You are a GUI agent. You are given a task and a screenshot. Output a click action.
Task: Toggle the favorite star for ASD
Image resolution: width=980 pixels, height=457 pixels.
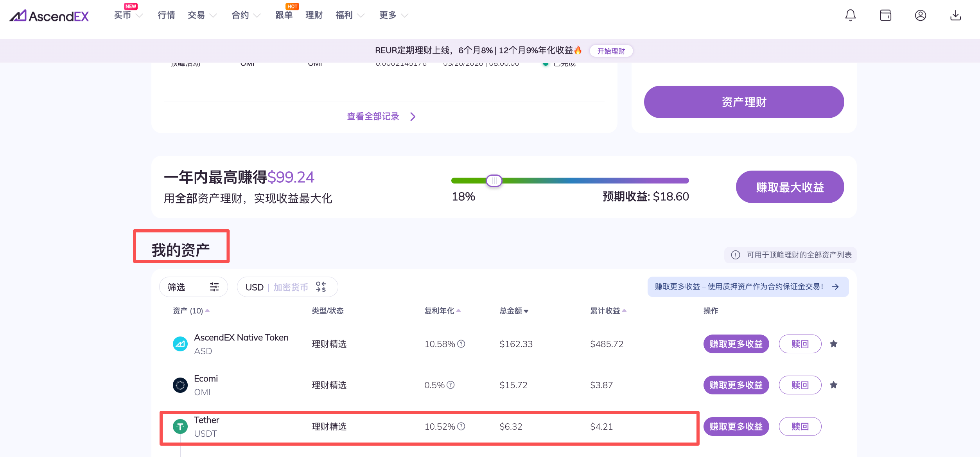[834, 344]
